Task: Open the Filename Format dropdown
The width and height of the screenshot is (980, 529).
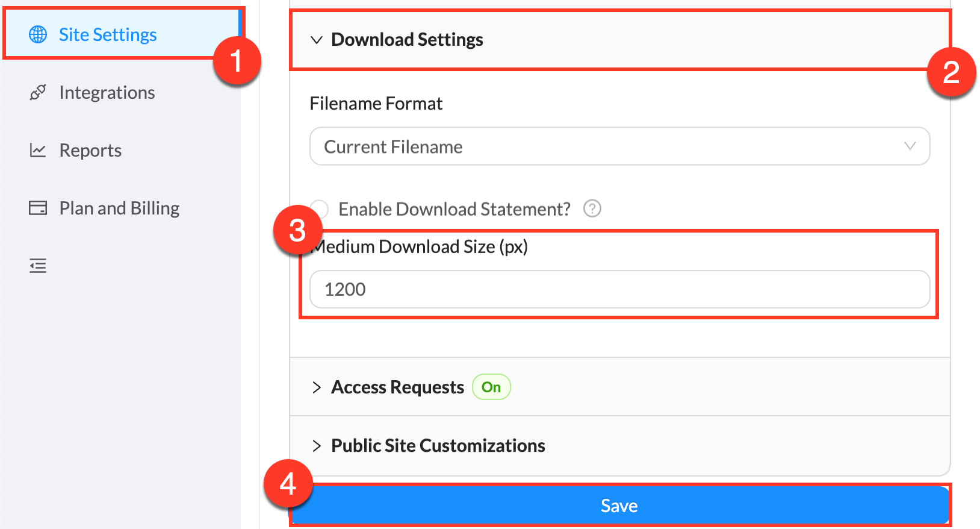Action: click(x=619, y=146)
